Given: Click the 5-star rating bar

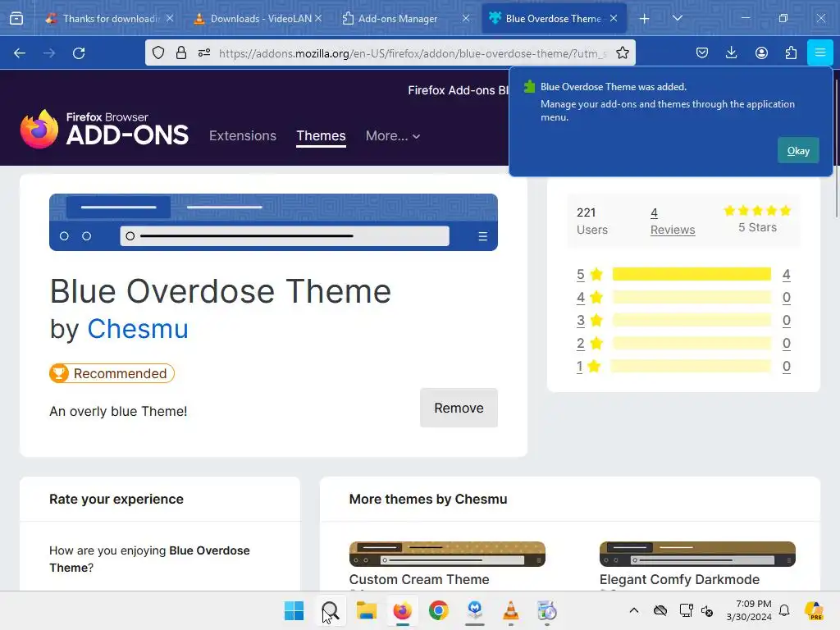Looking at the screenshot, I should [692, 274].
